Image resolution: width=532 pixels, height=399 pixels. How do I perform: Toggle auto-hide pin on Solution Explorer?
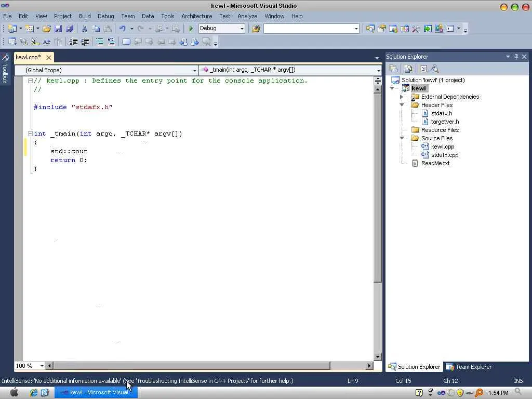516,57
